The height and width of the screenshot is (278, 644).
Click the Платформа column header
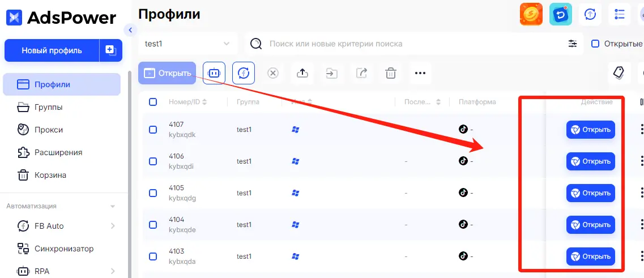[x=477, y=102]
